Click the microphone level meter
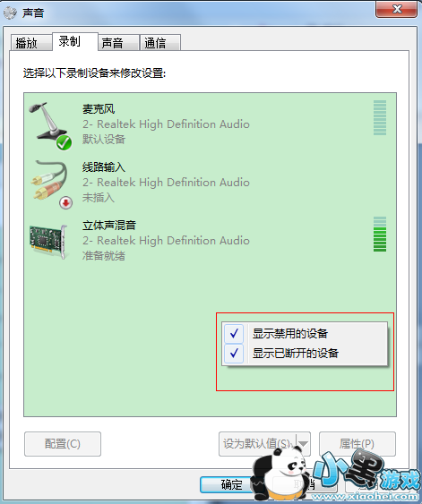422x504 pixels. click(x=380, y=117)
